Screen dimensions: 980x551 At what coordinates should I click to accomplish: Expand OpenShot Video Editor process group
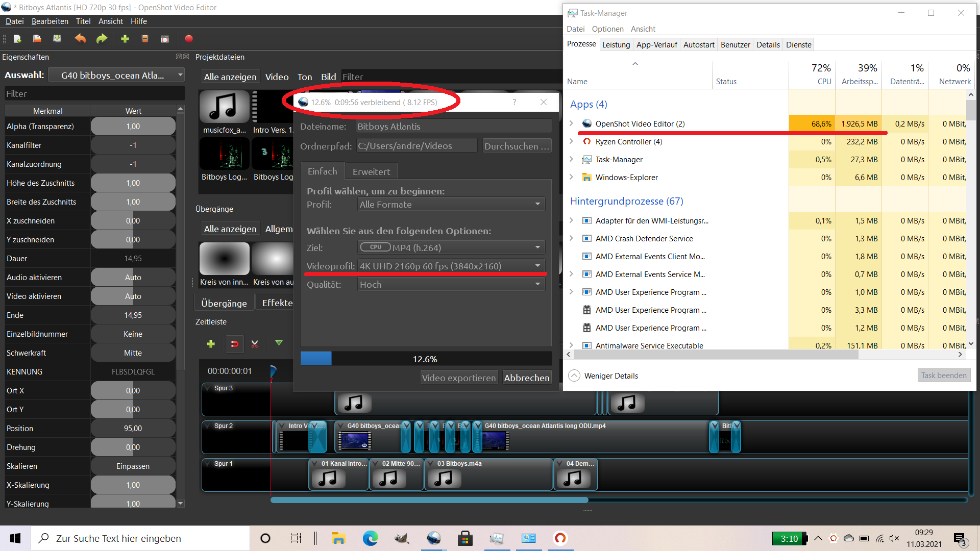(x=571, y=123)
